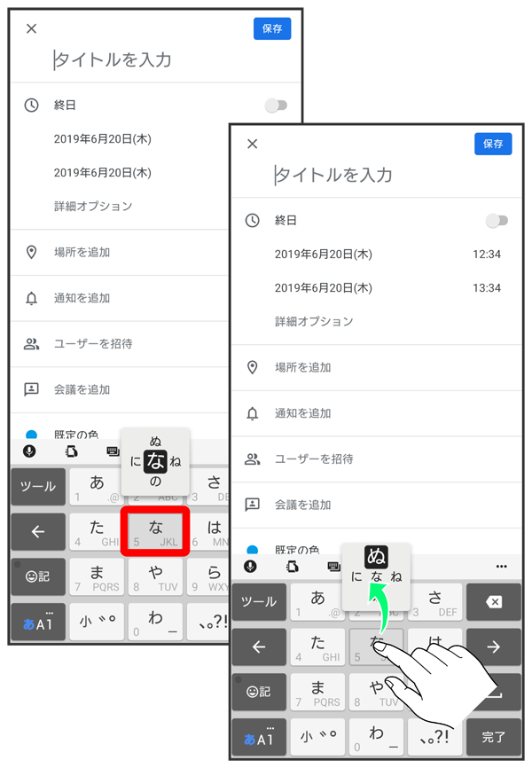Open the emoji 記 symbol key on back keyboard
532x768 pixels.
coord(38,576)
